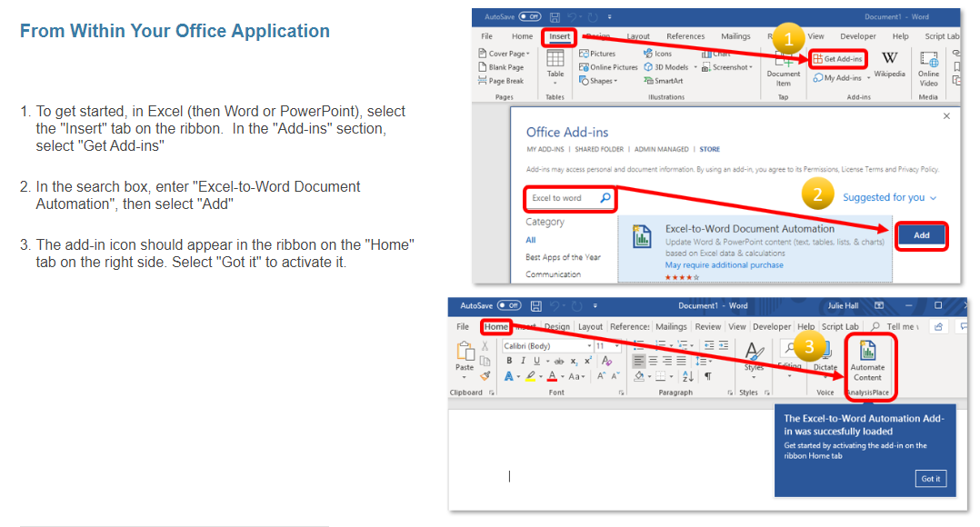Screen dimensions: 980x527
Task: Click the Document Item button
Action: (783, 70)
